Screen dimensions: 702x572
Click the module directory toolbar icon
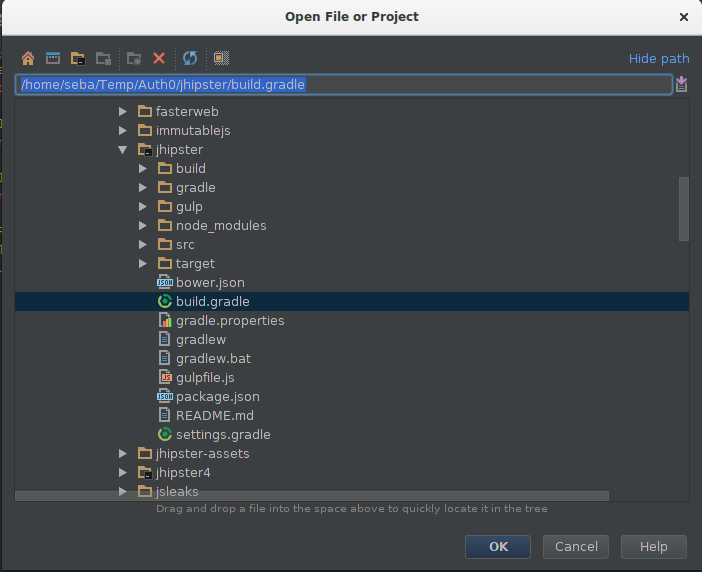(103, 58)
